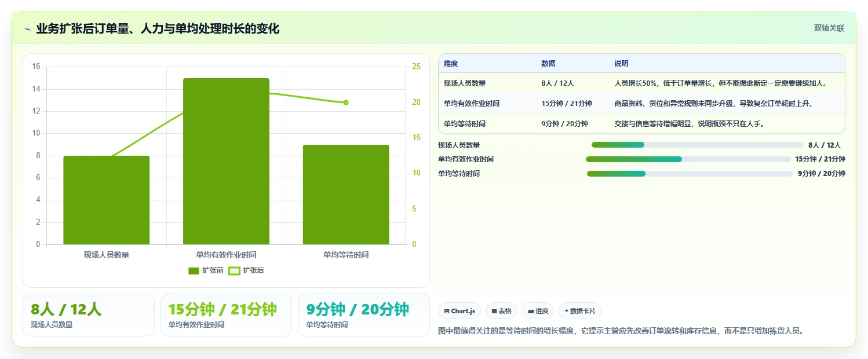868x359 pixels.
Task: Select table cell 8人 / 12人
Action: (x=557, y=83)
